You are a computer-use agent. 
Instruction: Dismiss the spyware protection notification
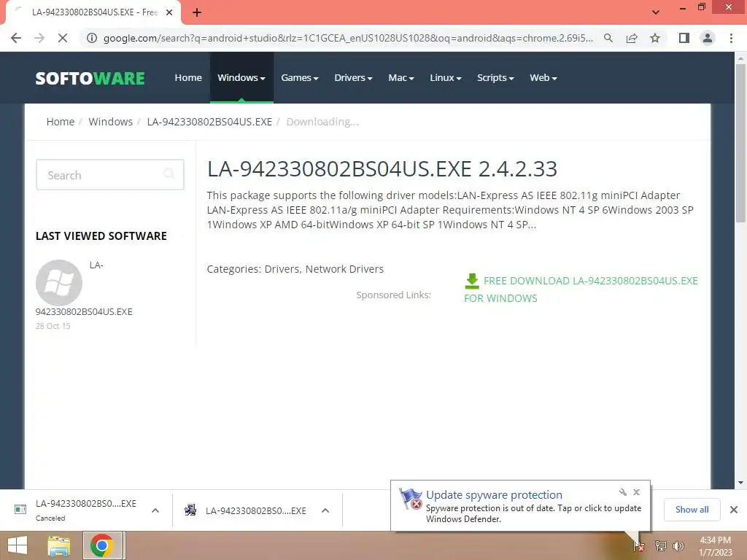pyautogui.click(x=636, y=492)
